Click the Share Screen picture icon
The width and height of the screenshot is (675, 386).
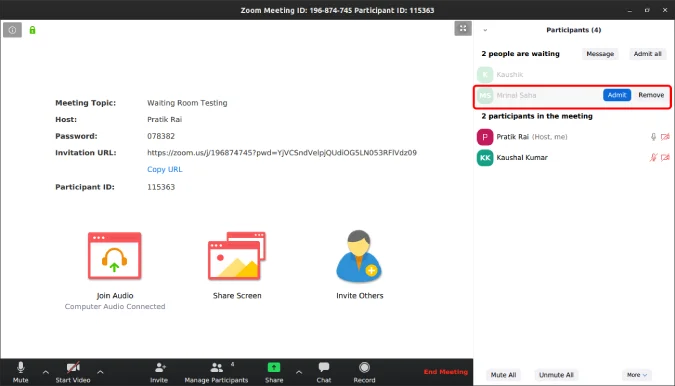[237, 256]
